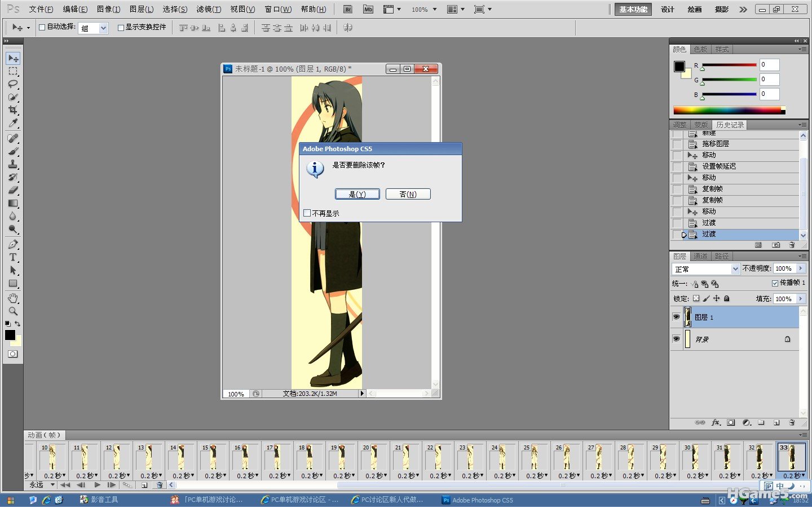Select the Eyedropper tool
Screen dimensions: 812x507
(13, 123)
